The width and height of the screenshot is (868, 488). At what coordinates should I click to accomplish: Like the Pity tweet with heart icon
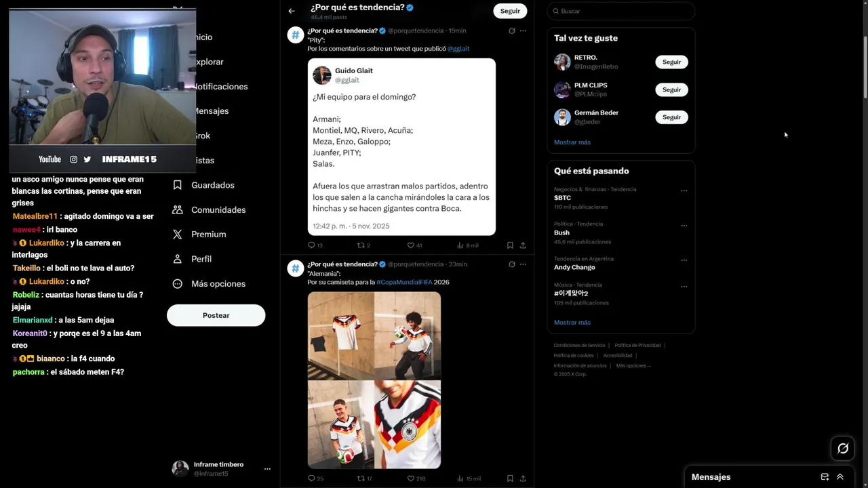point(410,245)
